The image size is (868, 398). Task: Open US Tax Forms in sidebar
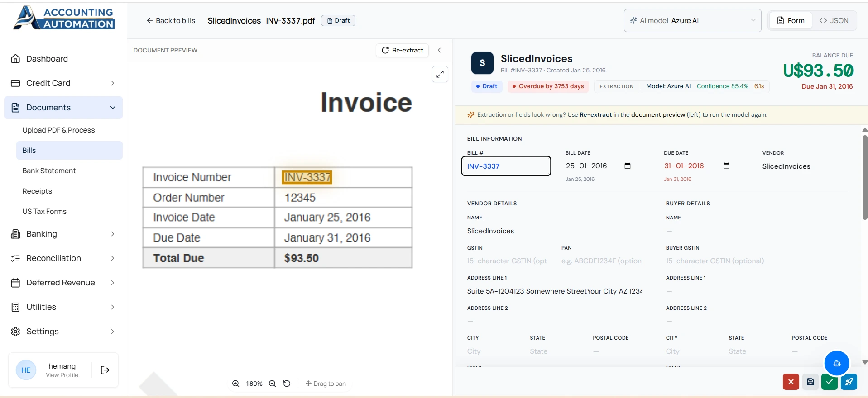pyautogui.click(x=44, y=212)
